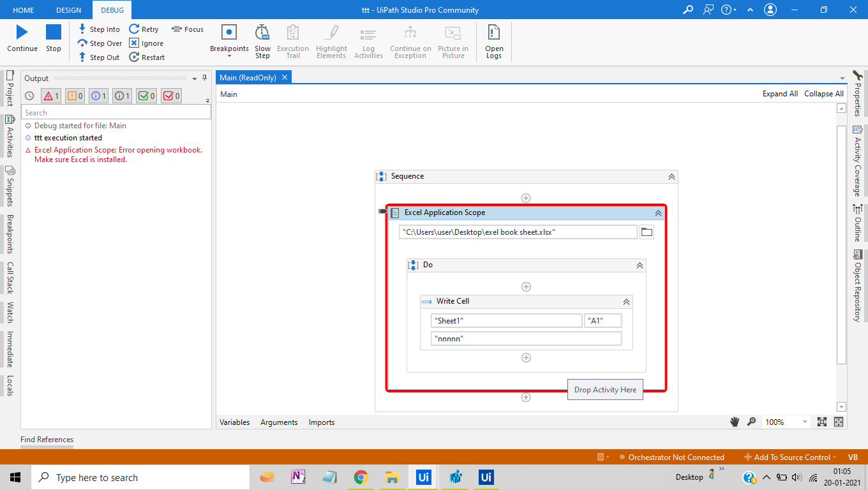This screenshot has width=868, height=490.
Task: Toggle the info messages filter
Action: click(x=99, y=96)
